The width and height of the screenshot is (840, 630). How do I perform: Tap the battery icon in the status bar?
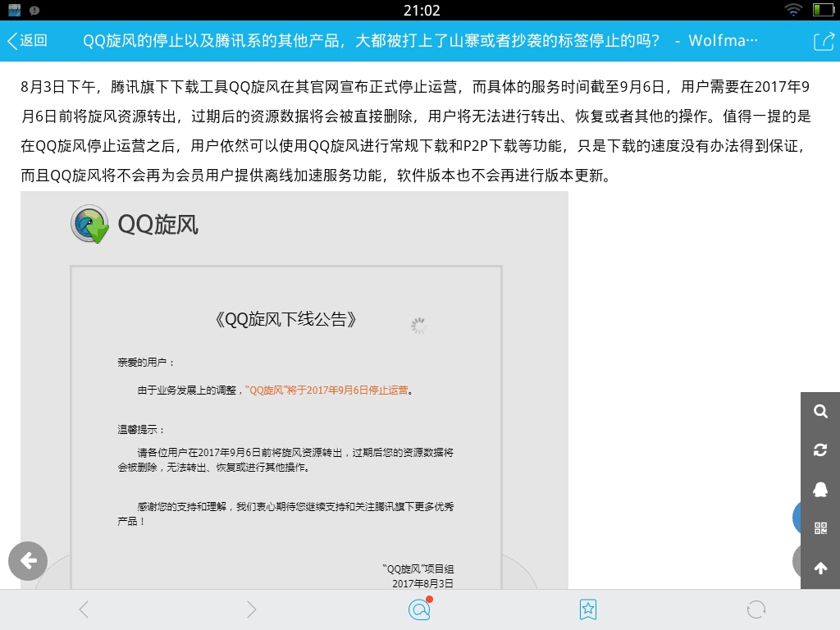pos(823,10)
